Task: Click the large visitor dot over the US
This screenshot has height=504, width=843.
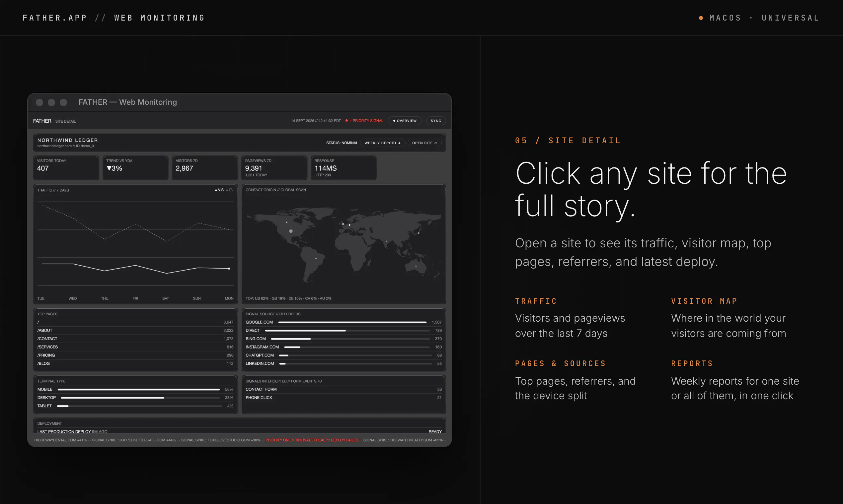Action: (x=291, y=231)
